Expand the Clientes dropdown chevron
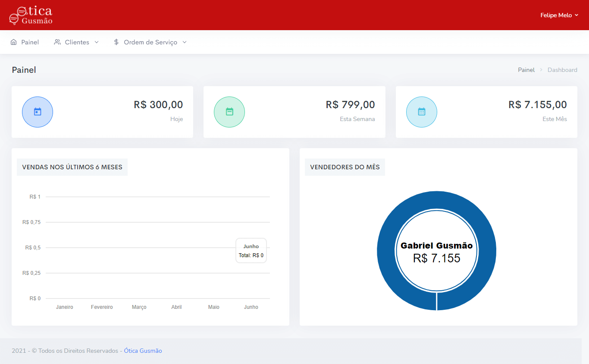The image size is (589, 364). coord(97,42)
